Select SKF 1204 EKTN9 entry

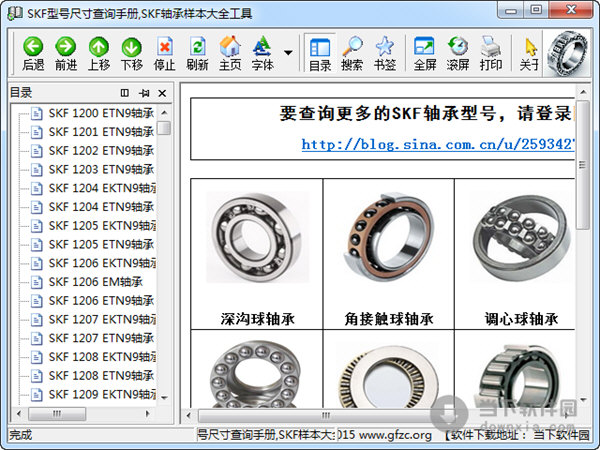102,188
